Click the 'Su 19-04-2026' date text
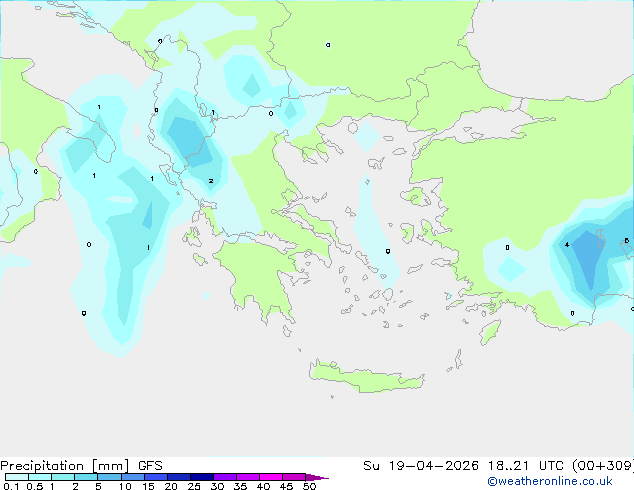The width and height of the screenshot is (634, 490). tap(421, 466)
